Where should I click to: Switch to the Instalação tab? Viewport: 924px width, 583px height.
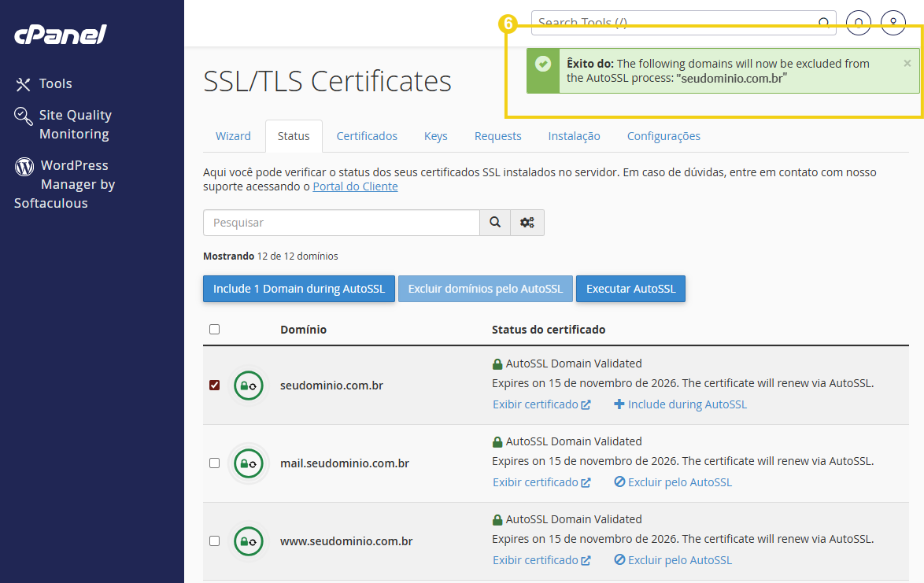tap(574, 136)
